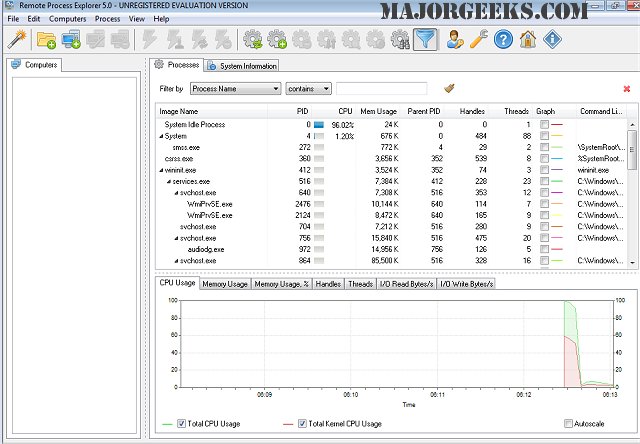The width and height of the screenshot is (640, 444).
Task: Collapse svchost.exe PID 756 node
Action: point(177,238)
